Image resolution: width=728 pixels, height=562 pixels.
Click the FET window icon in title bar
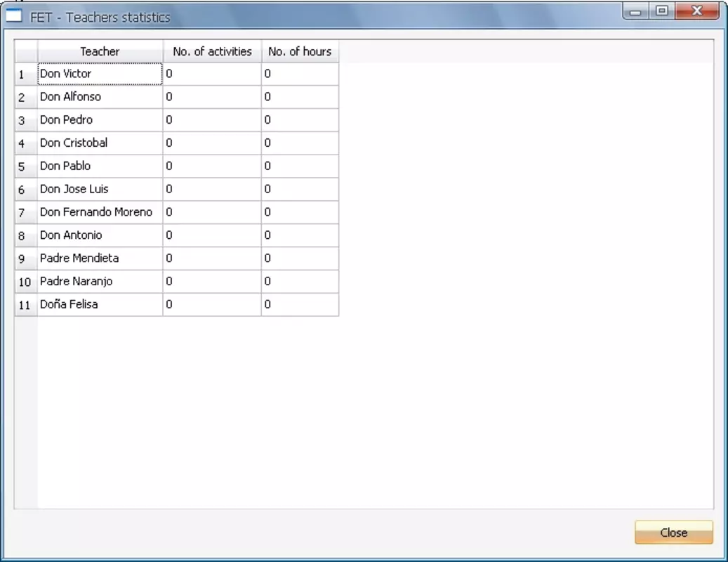click(x=13, y=15)
